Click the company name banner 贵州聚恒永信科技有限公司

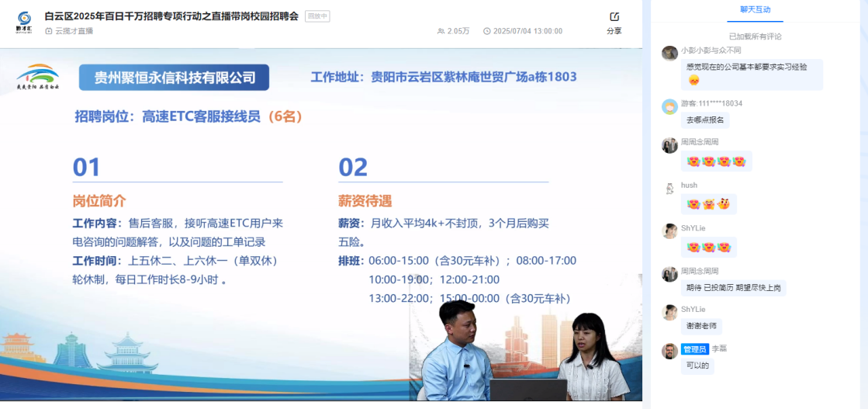(x=174, y=78)
